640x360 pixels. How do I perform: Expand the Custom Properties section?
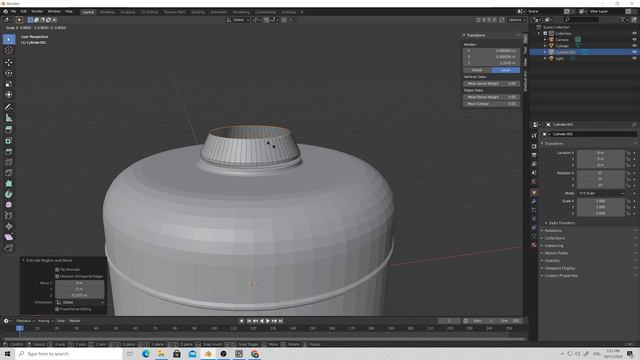(561, 276)
